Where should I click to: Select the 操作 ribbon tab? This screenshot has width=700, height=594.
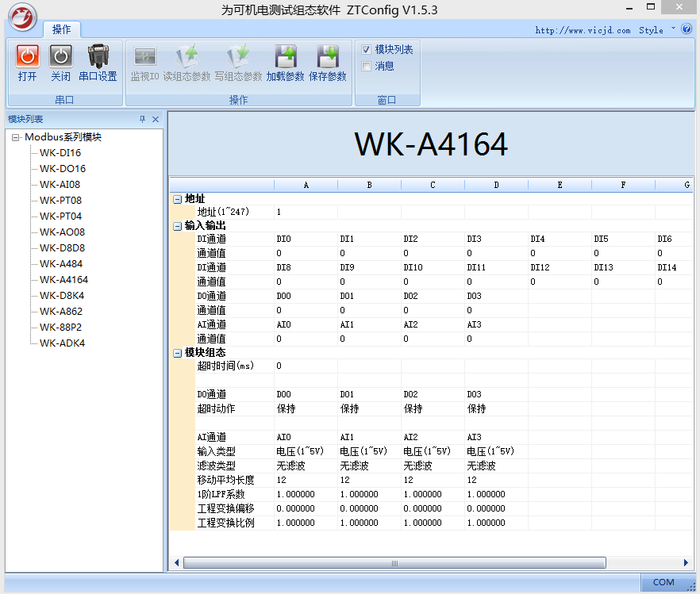pos(61,30)
